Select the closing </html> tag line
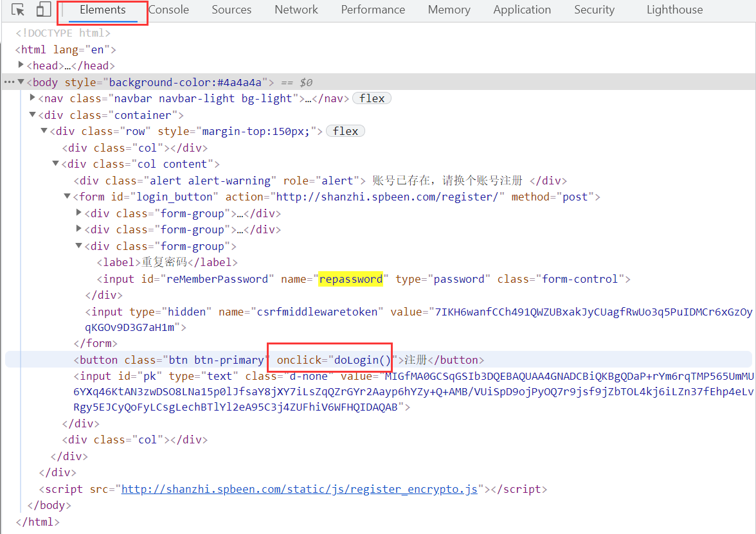Screen dimensions: 756x534 [37, 522]
